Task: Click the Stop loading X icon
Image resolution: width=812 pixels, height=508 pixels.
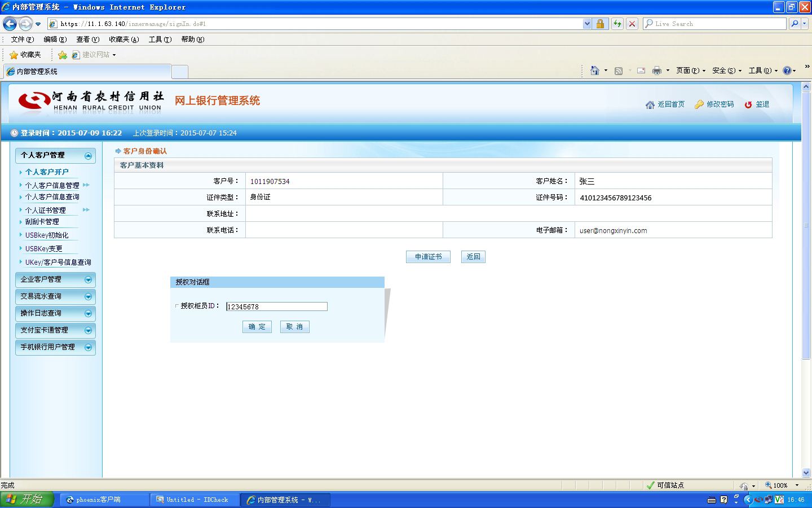Action: point(632,24)
